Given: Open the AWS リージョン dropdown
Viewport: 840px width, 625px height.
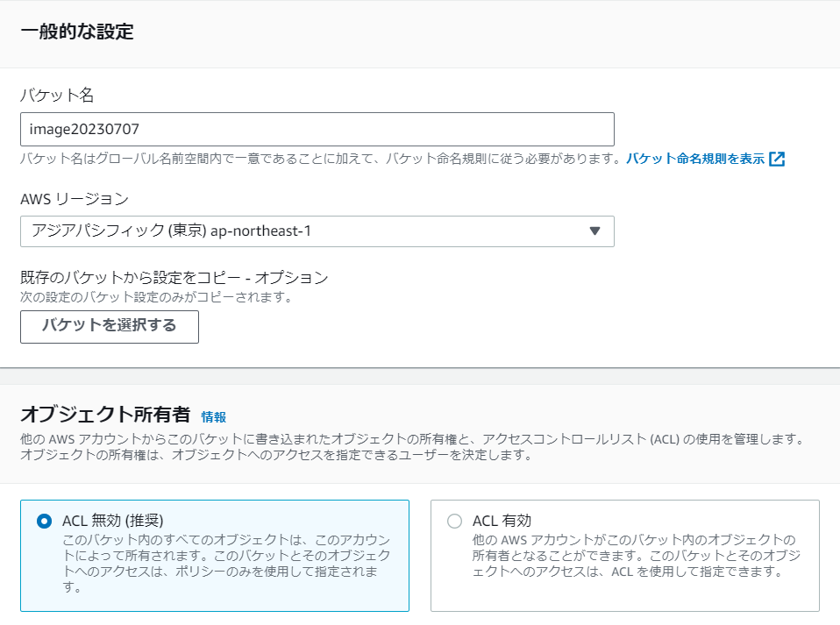Looking at the screenshot, I should pos(317,231).
